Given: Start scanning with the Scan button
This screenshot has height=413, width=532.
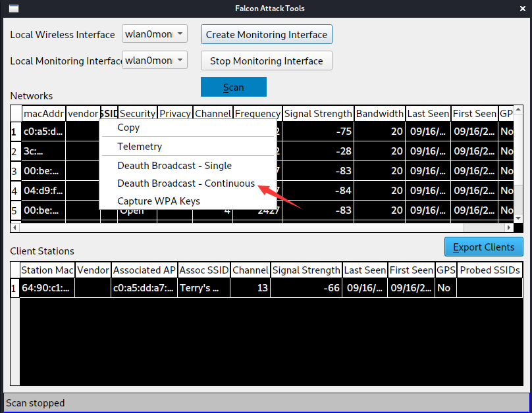Looking at the screenshot, I should point(234,87).
